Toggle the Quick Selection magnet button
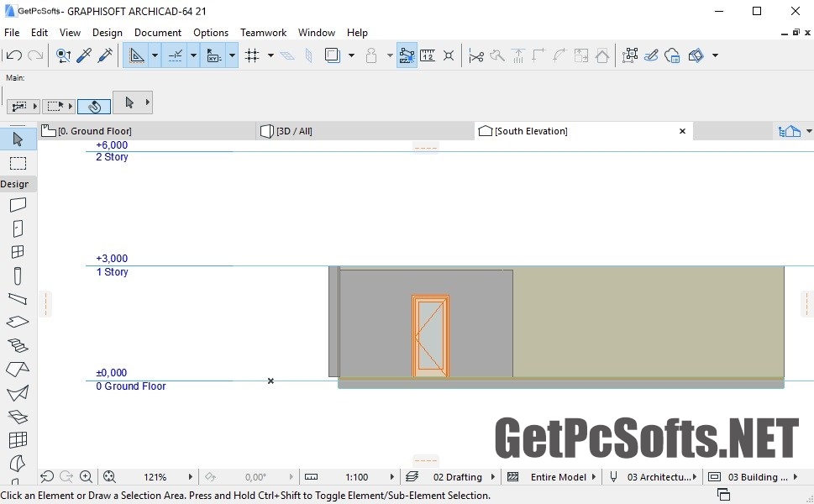Image resolution: width=814 pixels, height=504 pixels. click(x=94, y=107)
